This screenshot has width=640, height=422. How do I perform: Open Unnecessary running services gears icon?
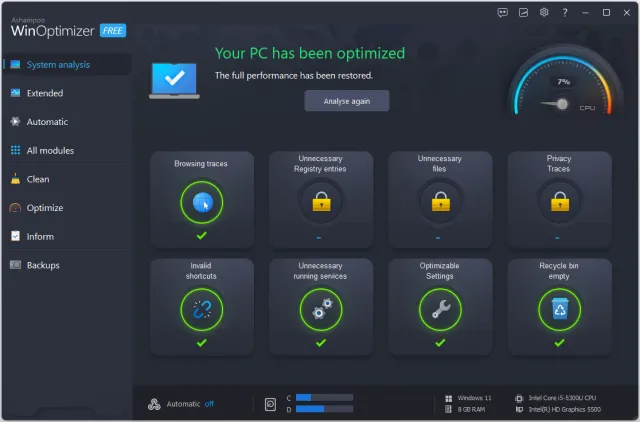tap(321, 309)
